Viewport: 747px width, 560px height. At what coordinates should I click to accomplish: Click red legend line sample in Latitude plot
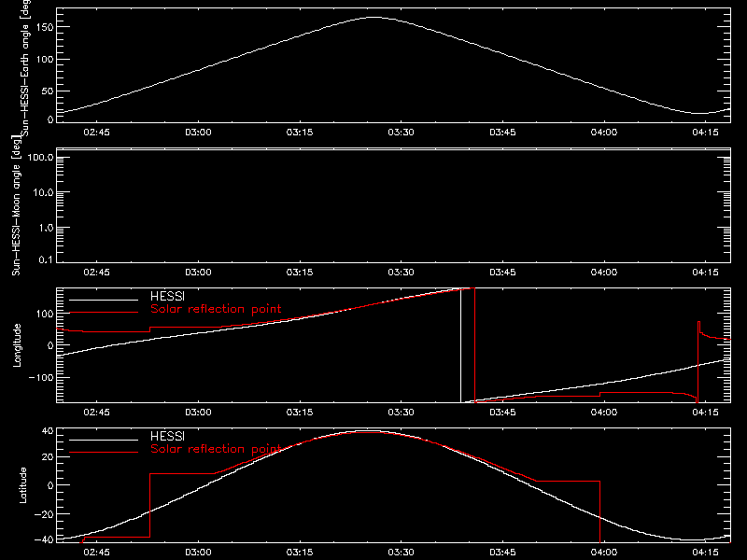click(x=104, y=453)
